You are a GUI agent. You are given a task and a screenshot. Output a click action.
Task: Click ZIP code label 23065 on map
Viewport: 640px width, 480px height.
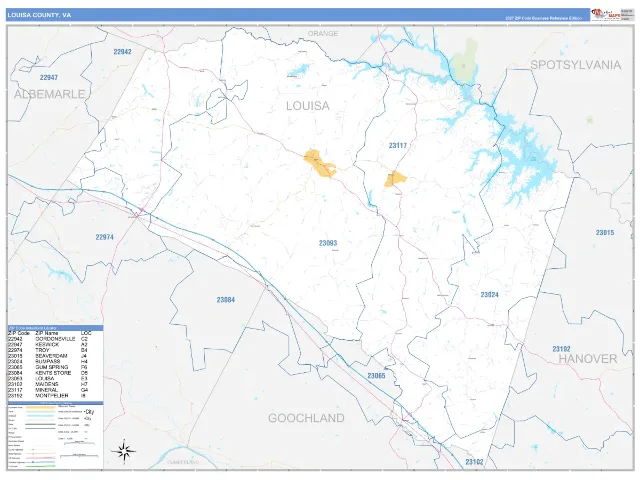coord(376,376)
